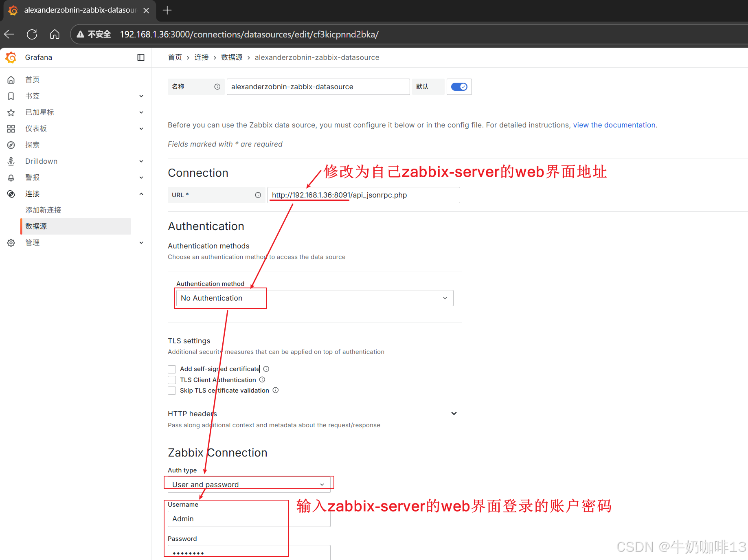748x560 pixels.
Task: Click the URL input field
Action: coord(364,195)
